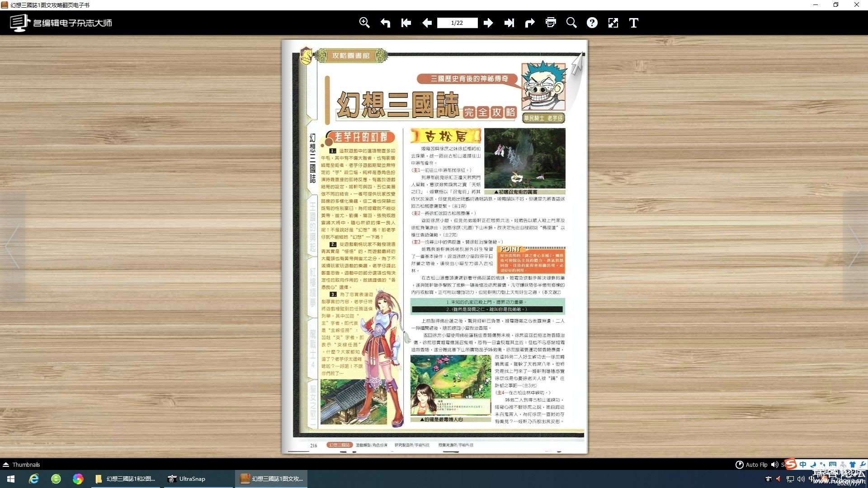Flip to next page via right edge arrow
868x488 pixels.
pyautogui.click(x=855, y=246)
